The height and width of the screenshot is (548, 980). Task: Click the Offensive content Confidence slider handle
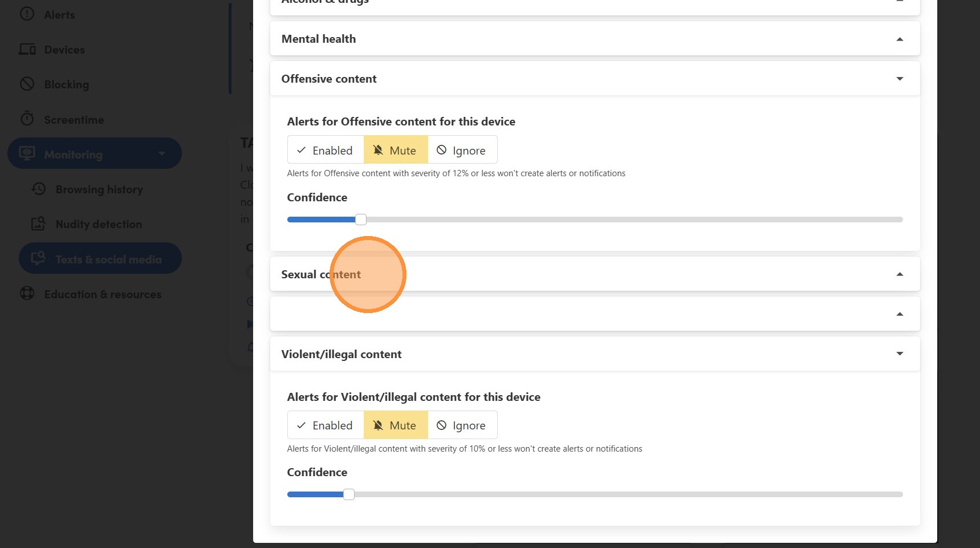pyautogui.click(x=361, y=220)
